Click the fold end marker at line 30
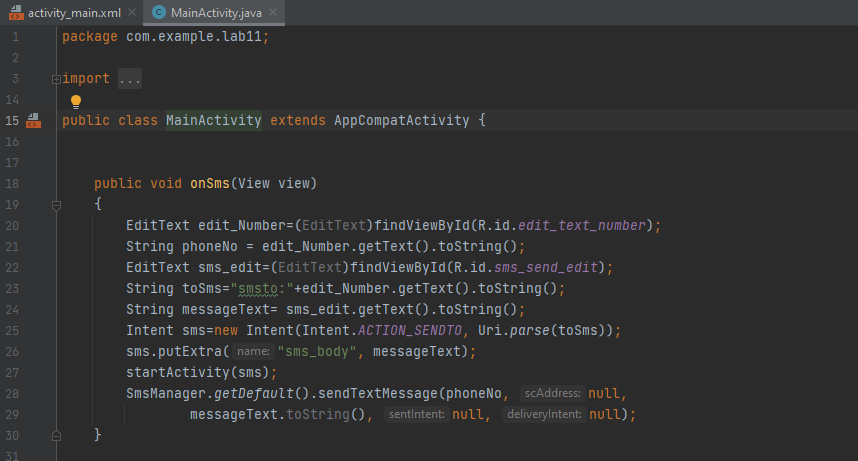This screenshot has height=461, width=858. 56,436
